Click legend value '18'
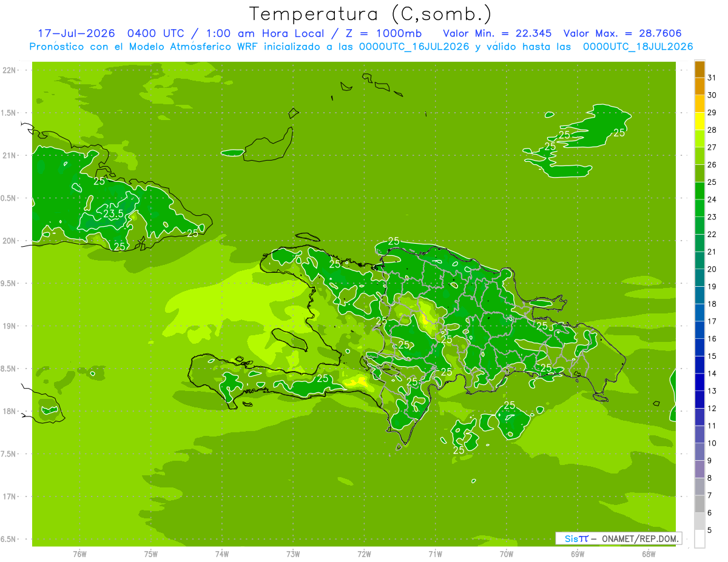 [x=712, y=304]
